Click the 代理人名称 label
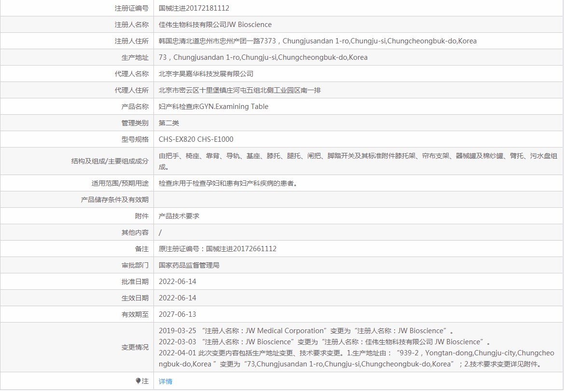 (x=132, y=74)
